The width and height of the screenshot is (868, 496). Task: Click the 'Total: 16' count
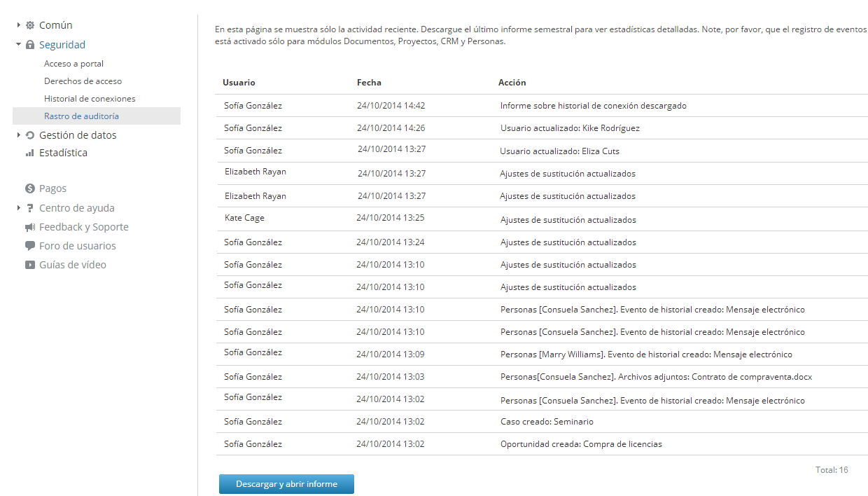832,470
